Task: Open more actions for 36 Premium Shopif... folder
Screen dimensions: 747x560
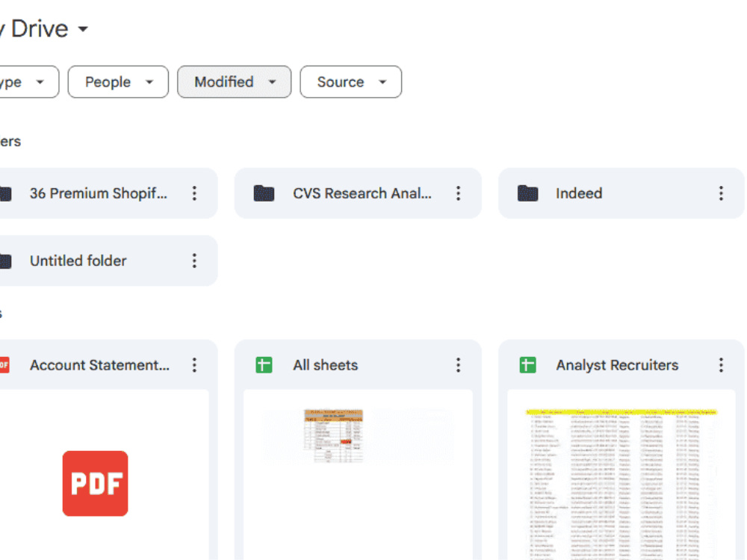Action: 194,193
